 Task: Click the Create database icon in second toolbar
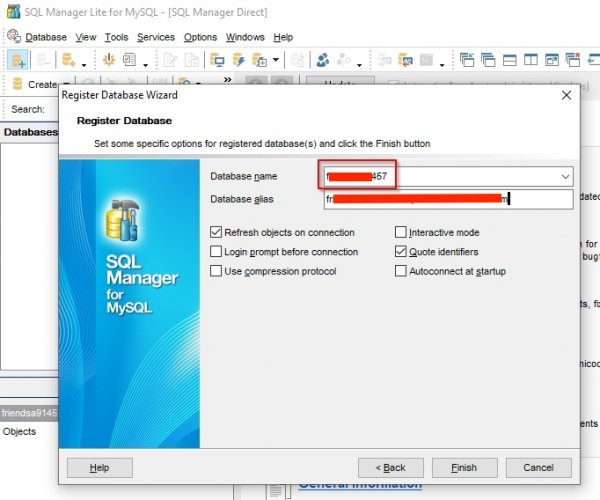coord(16,85)
